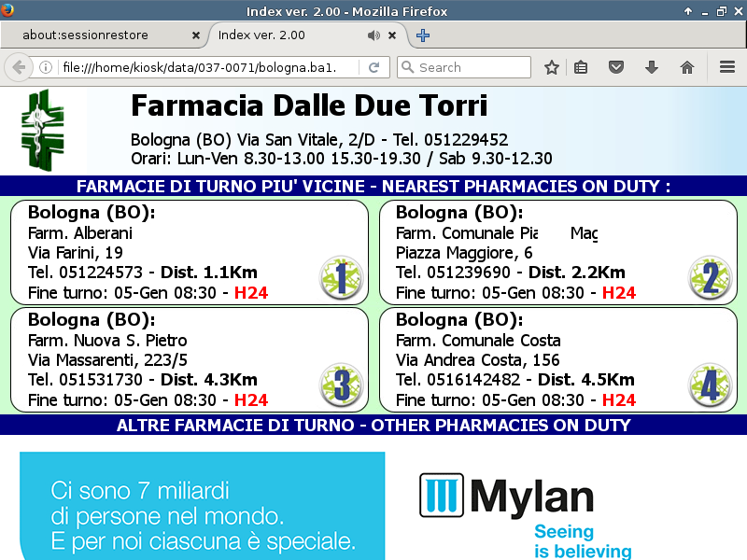This screenshot has height=560, width=747.
Task: Click the green pharmacy cross logo
Action: [44, 129]
